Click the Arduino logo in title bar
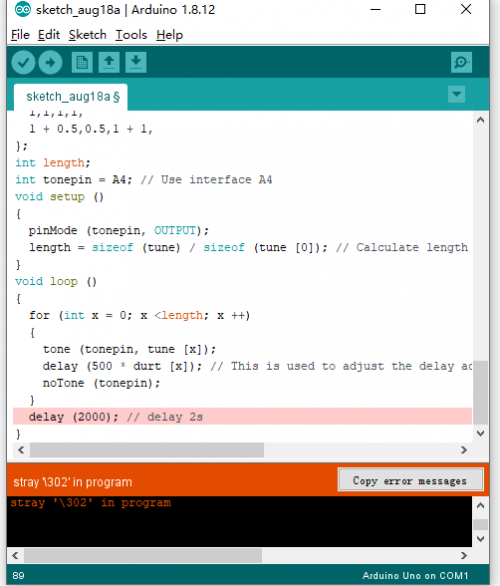 pos(22,9)
